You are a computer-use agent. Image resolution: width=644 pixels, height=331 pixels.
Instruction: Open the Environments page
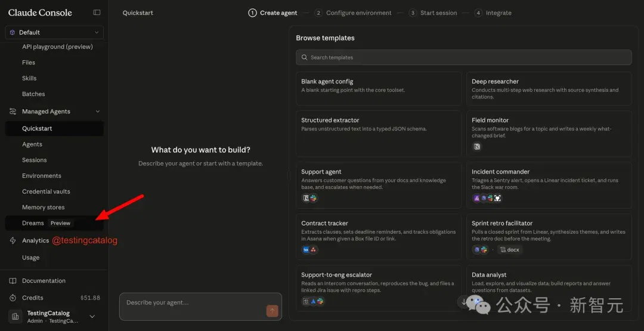coord(42,176)
